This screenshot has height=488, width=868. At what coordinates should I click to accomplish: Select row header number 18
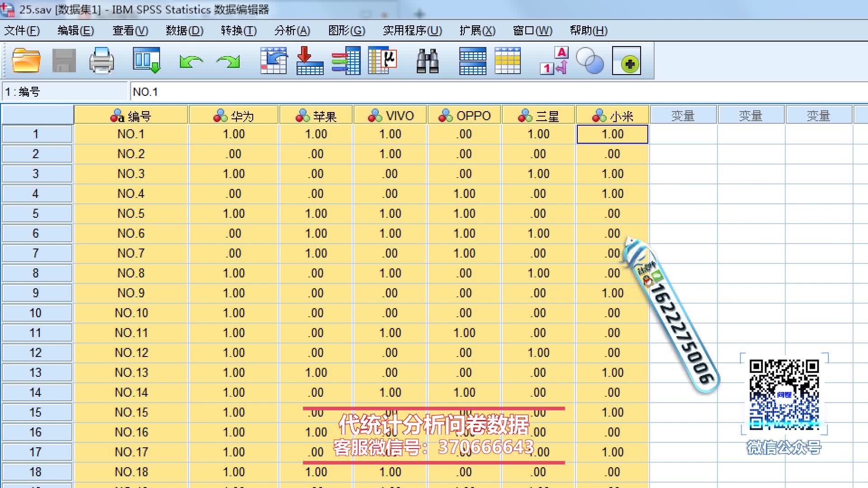pos(37,472)
